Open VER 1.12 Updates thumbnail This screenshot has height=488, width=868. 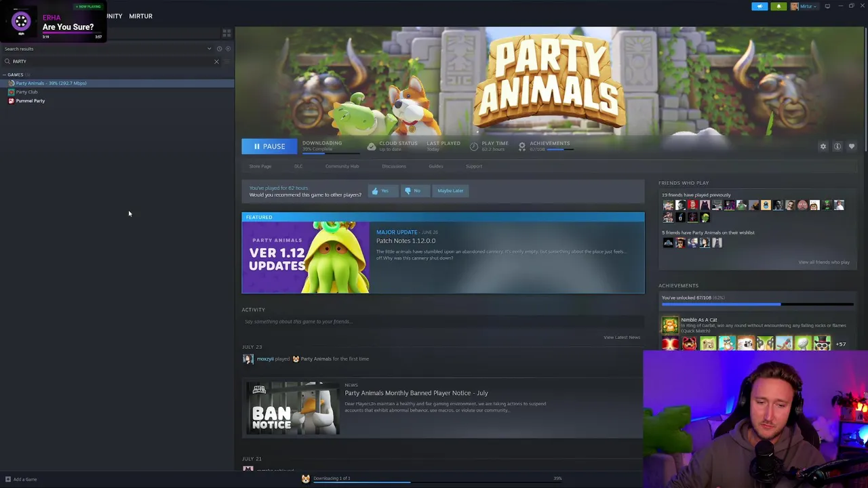(306, 258)
